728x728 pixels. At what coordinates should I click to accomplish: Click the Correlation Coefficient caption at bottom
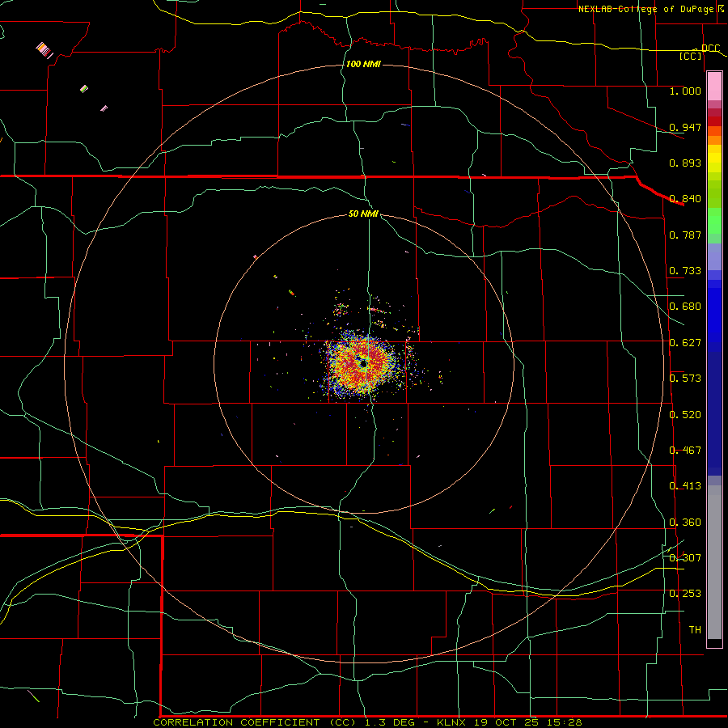coord(367,722)
